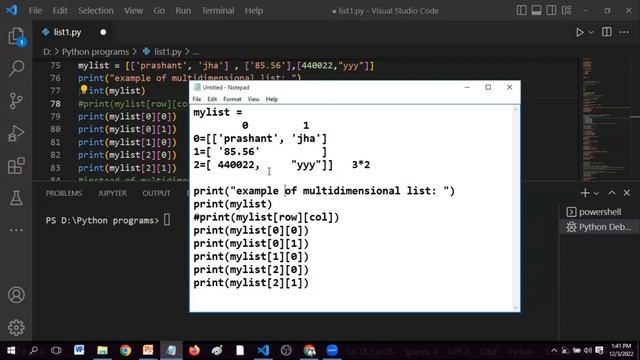Open Notepad Format menu
The width and height of the screenshot is (640, 360).
[232, 99]
